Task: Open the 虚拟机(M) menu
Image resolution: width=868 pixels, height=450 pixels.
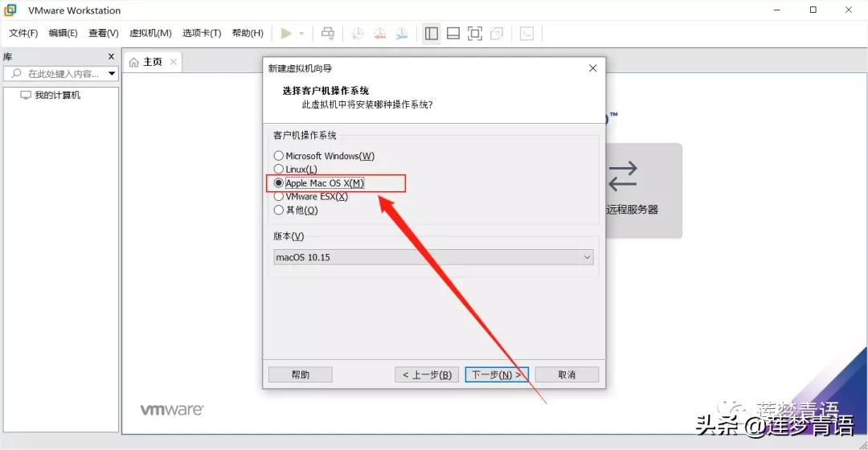Action: click(x=150, y=33)
